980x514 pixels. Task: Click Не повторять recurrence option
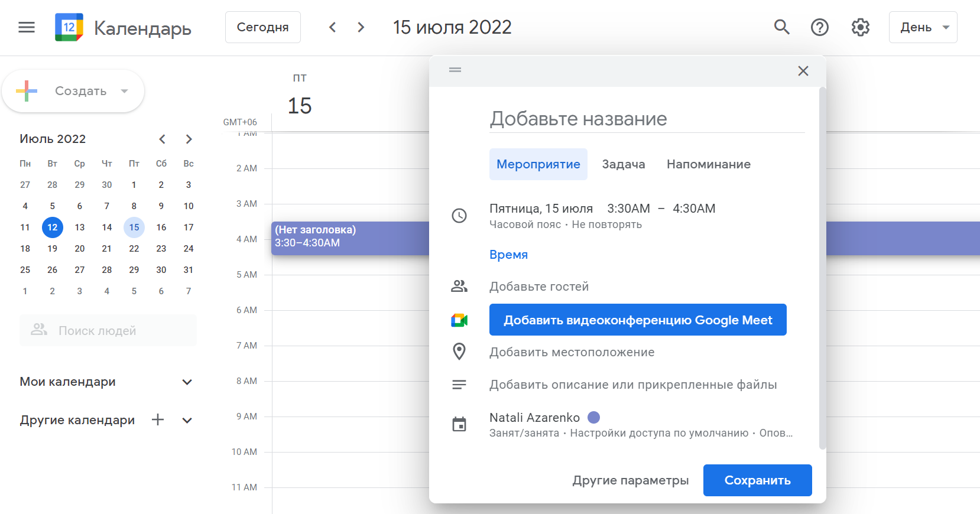click(606, 225)
